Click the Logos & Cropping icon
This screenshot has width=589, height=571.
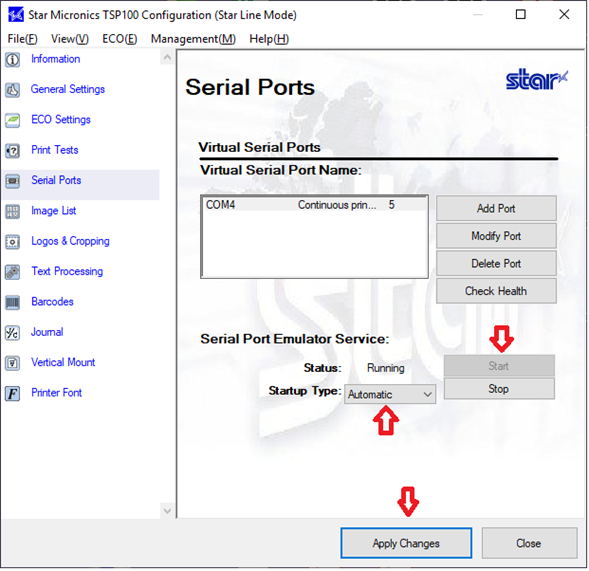[x=12, y=242]
